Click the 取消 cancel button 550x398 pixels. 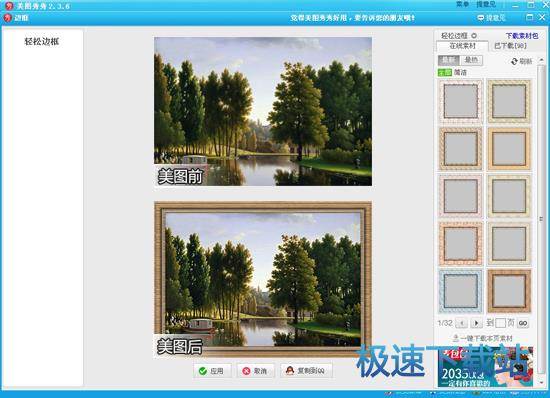[x=255, y=371]
